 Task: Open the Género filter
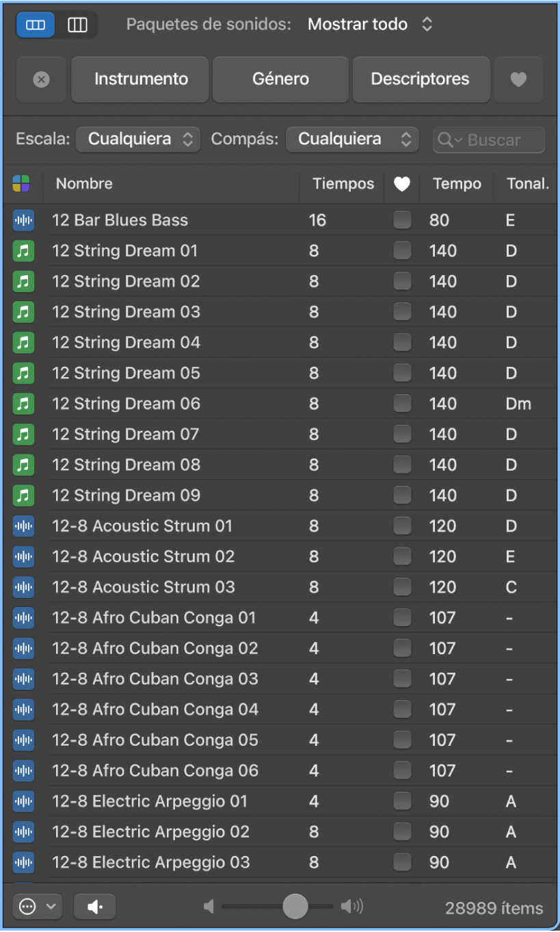point(280,79)
